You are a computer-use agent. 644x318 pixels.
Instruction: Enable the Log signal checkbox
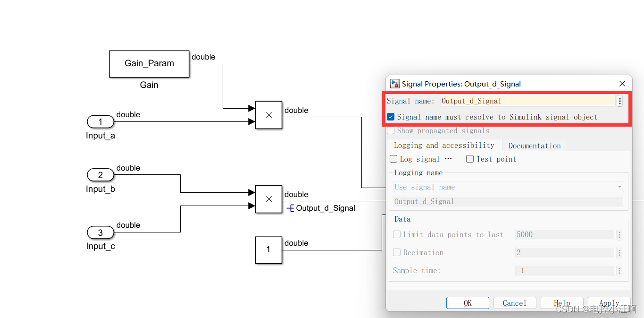coord(393,159)
